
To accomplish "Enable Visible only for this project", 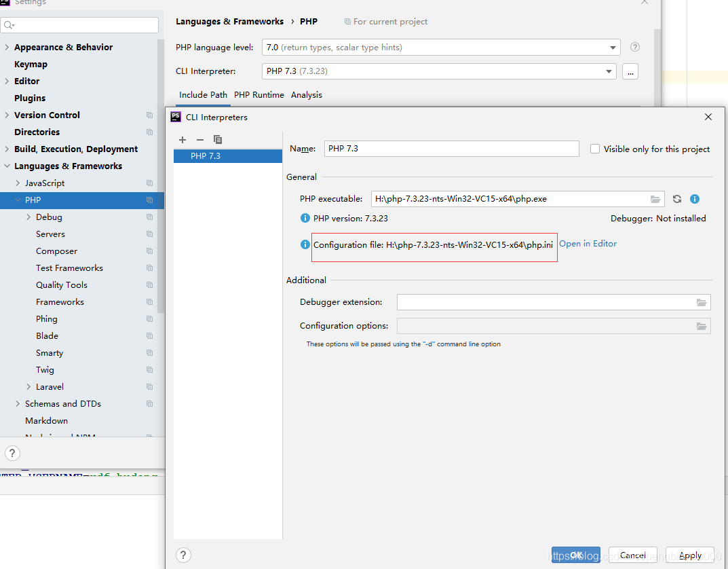I will (x=594, y=149).
